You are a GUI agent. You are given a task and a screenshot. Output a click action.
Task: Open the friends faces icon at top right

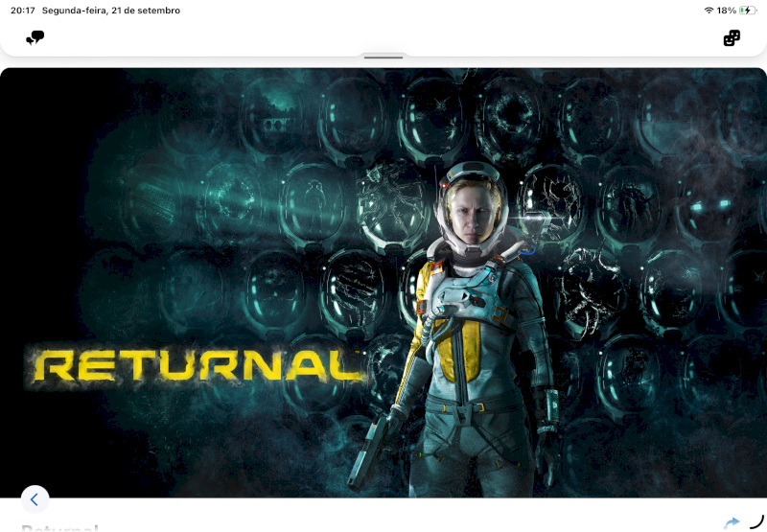pos(732,37)
